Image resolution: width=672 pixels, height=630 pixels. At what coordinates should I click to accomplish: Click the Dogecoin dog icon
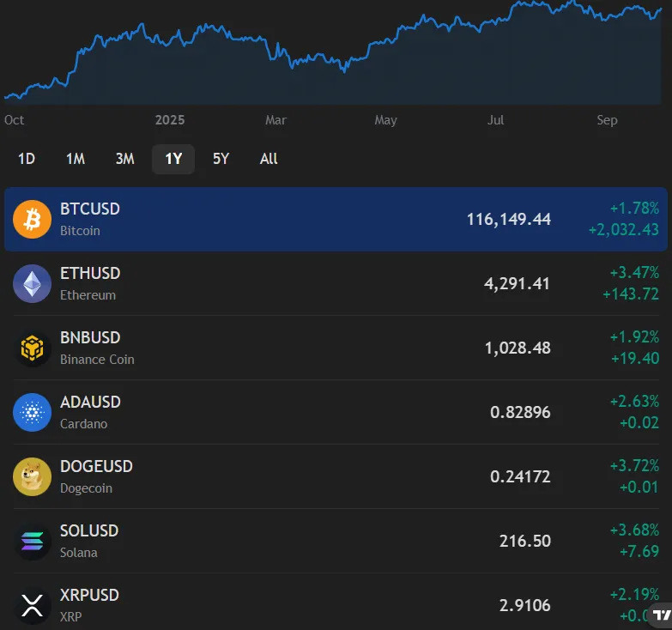(32, 477)
